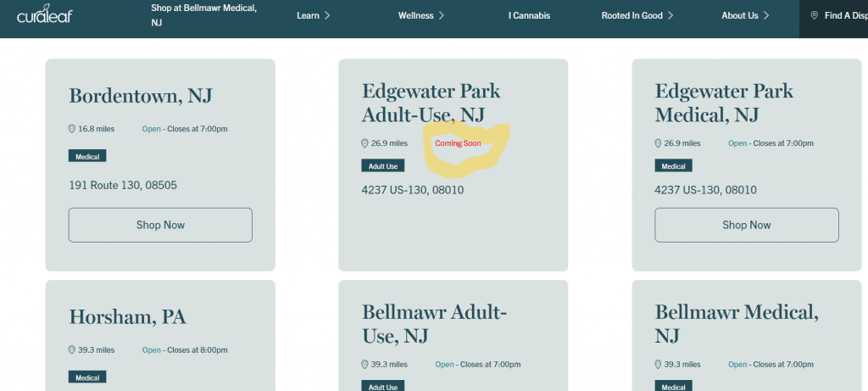868x391 pixels.
Task: Open the Bordentown, NJ heading
Action: coord(141,95)
